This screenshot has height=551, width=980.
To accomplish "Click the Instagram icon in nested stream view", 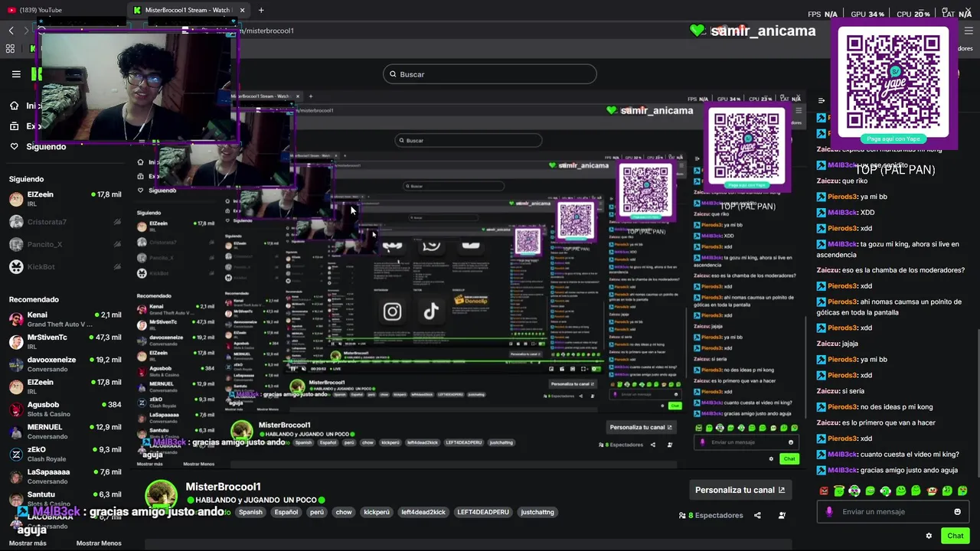I will 392,311.
